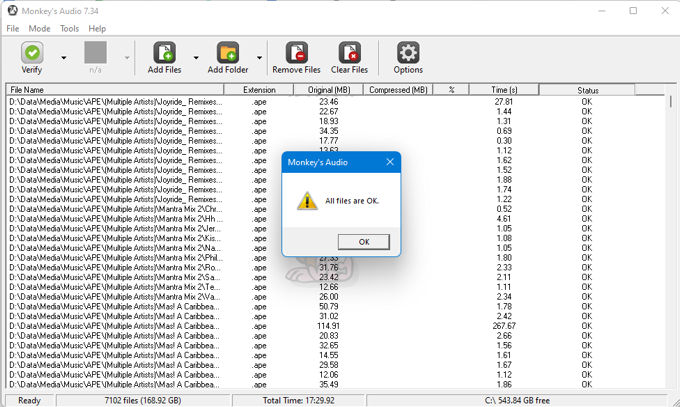Close the All files are OK dialog
680x407 pixels.
pyautogui.click(x=389, y=162)
